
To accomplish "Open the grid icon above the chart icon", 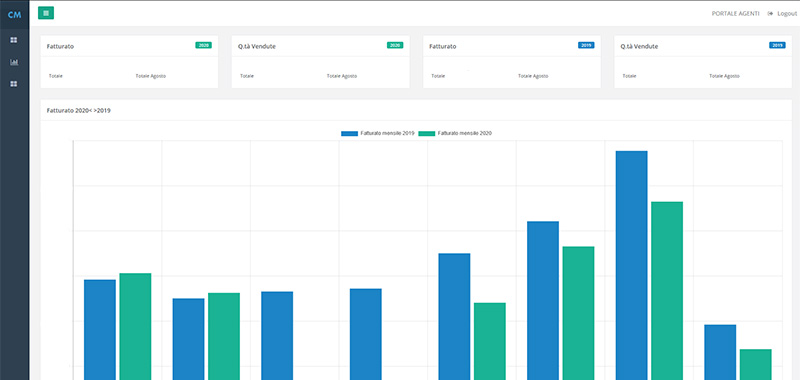I will 14,40.
